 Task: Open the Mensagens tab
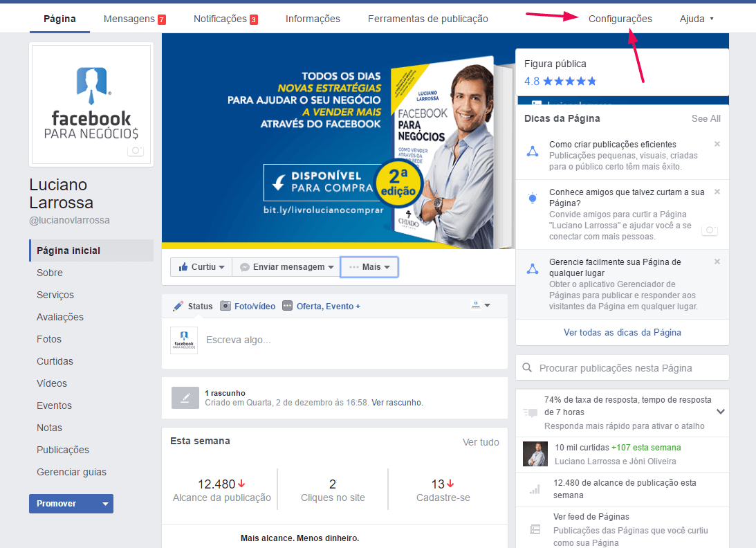point(129,19)
